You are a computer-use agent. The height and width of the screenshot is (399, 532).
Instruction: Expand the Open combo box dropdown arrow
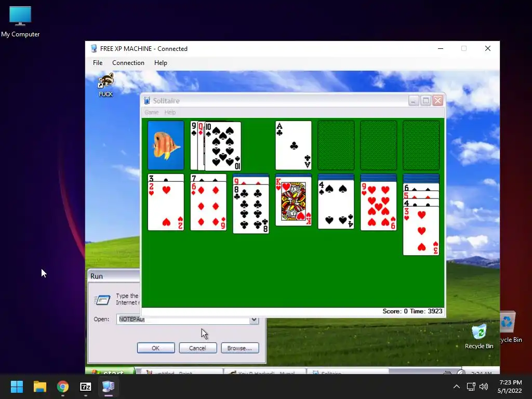pos(254,320)
